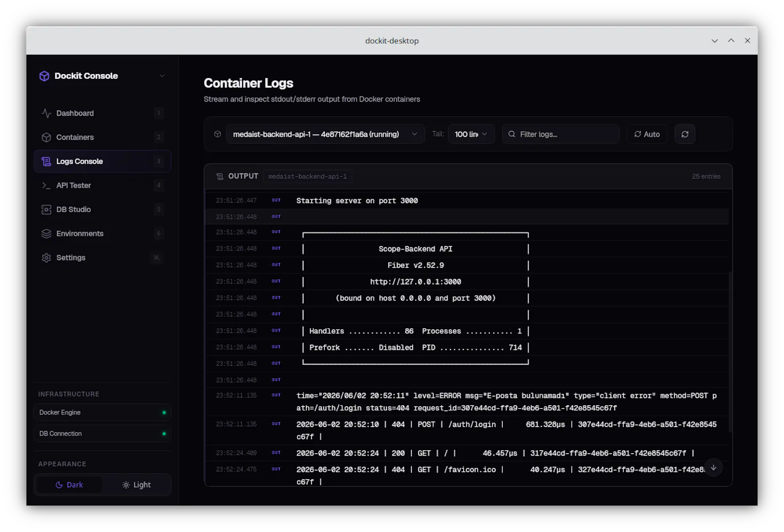Expand the Dockit Console header chevron
Viewport: 784px width, 532px height.
[162, 76]
